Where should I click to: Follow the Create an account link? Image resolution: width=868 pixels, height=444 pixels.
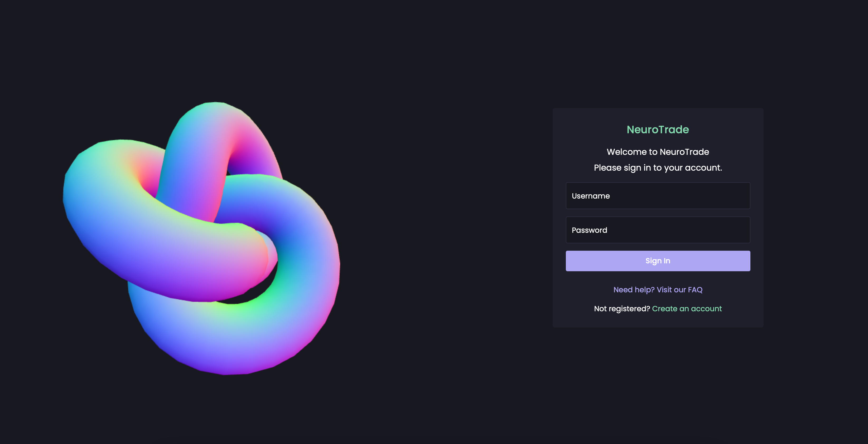pyautogui.click(x=687, y=309)
